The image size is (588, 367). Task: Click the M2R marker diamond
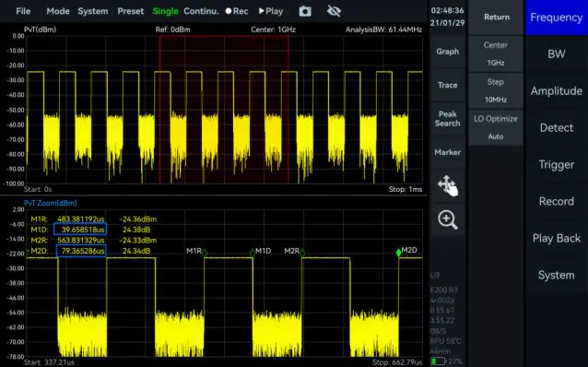(302, 254)
